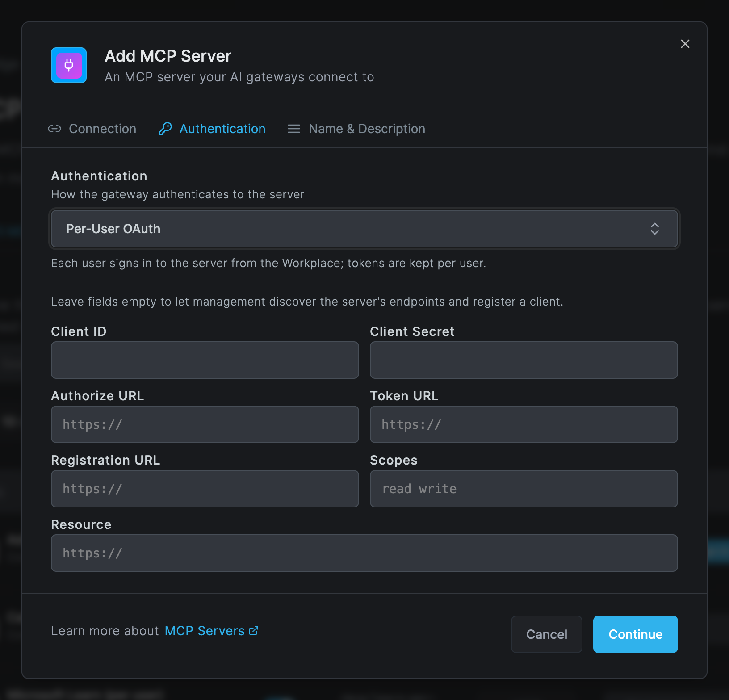This screenshot has height=700, width=729.
Task: Click the "Add MCP Server" dialog title
Action: (x=168, y=56)
